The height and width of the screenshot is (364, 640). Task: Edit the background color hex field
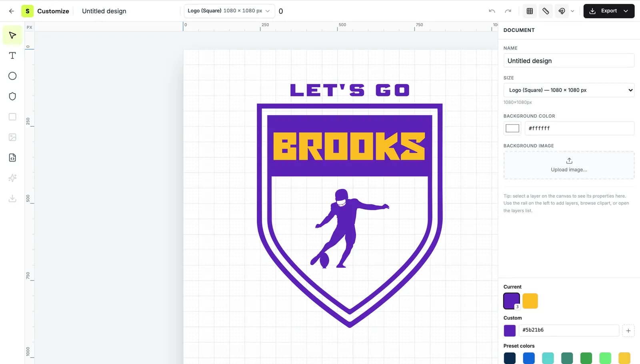coord(579,128)
